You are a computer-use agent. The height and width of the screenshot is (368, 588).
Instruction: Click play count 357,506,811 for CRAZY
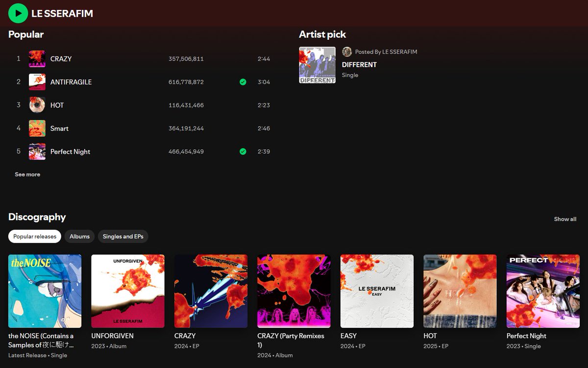(x=186, y=59)
